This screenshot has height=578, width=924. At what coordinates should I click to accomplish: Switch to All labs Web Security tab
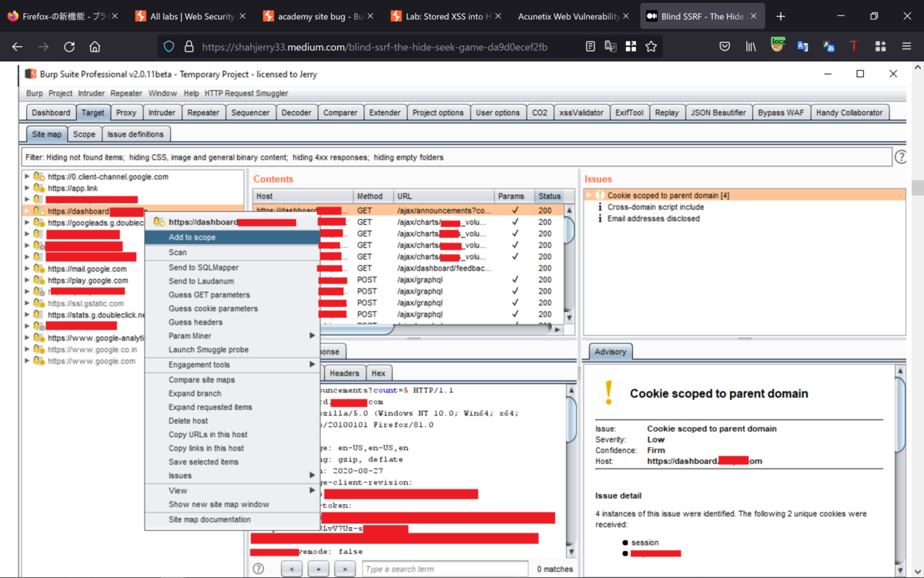189,16
